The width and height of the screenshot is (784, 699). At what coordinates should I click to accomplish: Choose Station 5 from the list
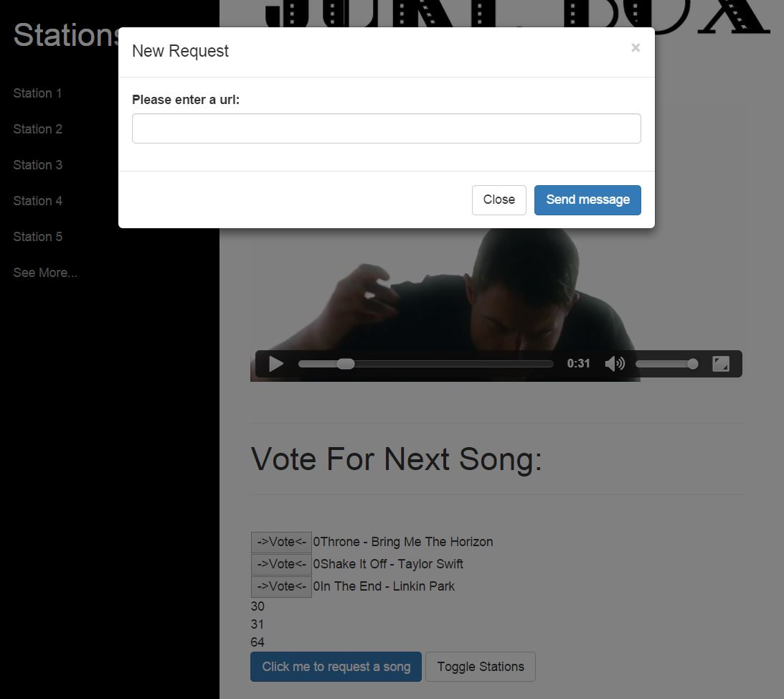click(x=38, y=237)
